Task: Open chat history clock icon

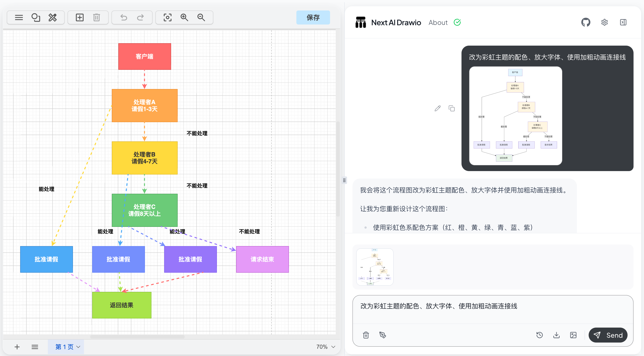Action: point(539,335)
